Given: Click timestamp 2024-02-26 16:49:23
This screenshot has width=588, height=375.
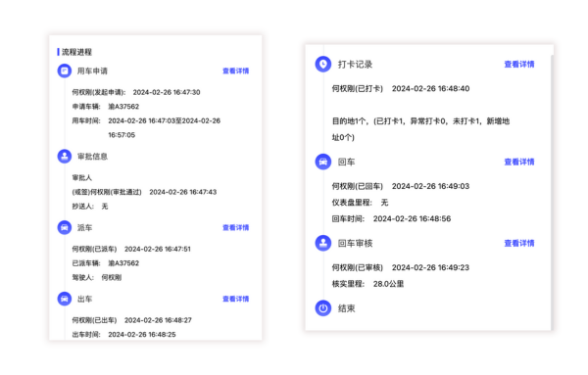Looking at the screenshot, I should coord(430,267).
